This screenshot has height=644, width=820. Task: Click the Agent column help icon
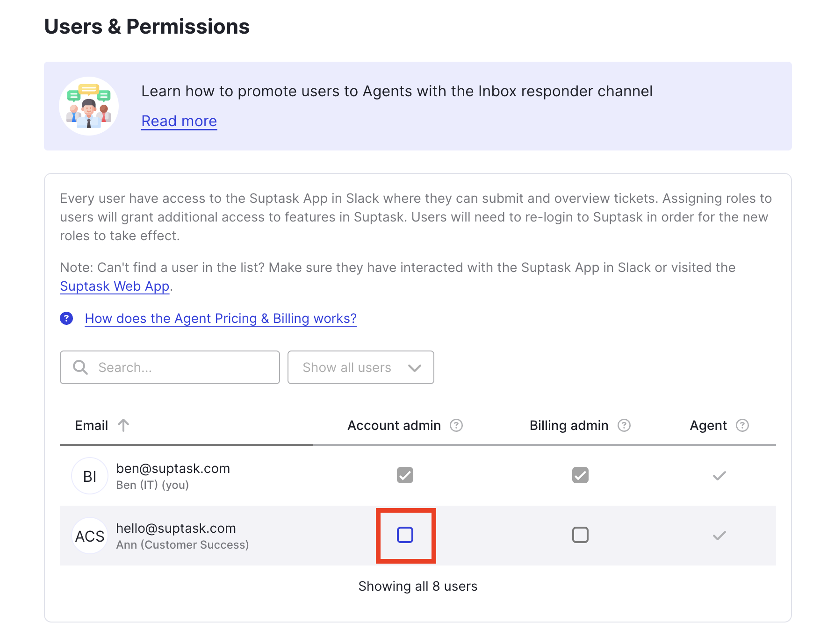pos(742,425)
